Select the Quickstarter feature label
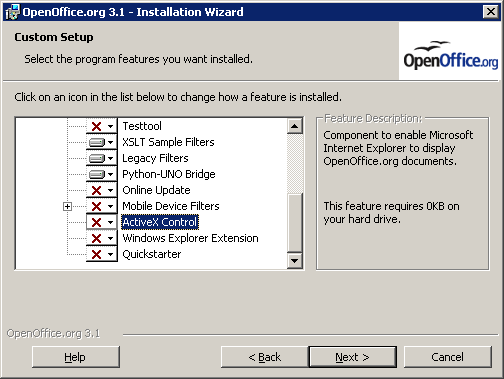Viewport: 504px width, 379px height. tap(152, 254)
